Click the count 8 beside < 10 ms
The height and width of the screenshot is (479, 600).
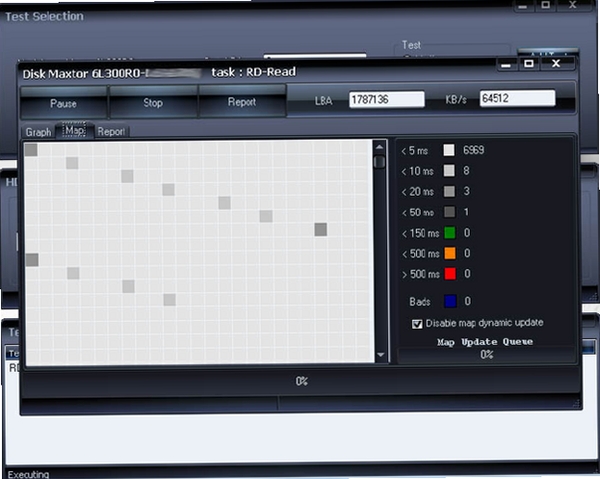(466, 171)
